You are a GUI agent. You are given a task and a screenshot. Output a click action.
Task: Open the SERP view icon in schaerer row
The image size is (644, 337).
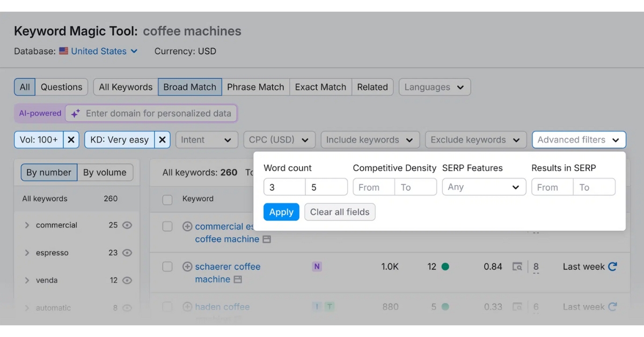point(517,267)
